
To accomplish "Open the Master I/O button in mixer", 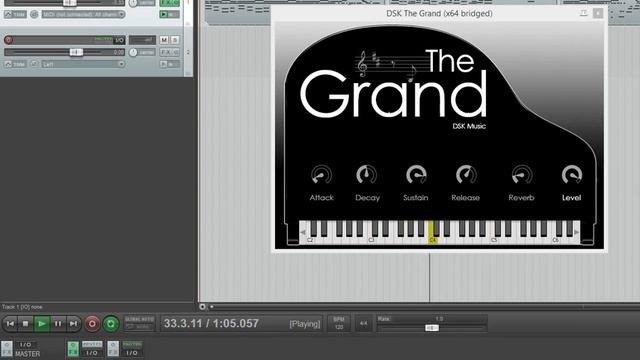I will 26,345.
